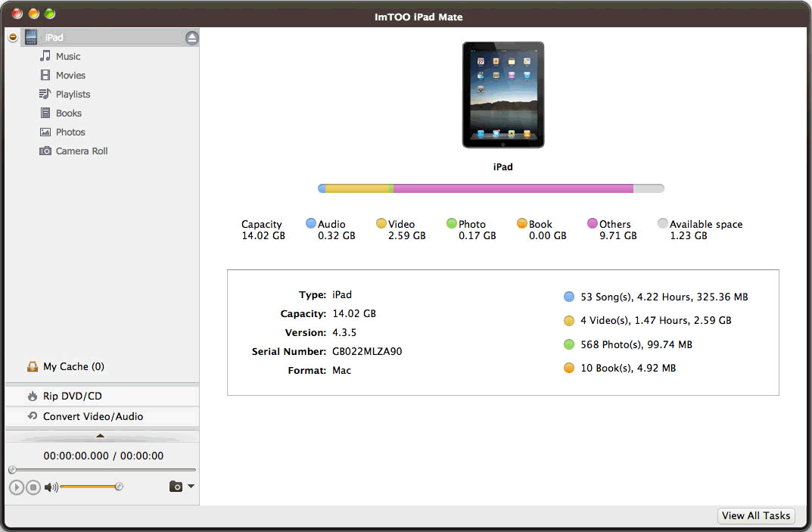812x532 pixels.
Task: Play media with the play button
Action: tap(17, 487)
